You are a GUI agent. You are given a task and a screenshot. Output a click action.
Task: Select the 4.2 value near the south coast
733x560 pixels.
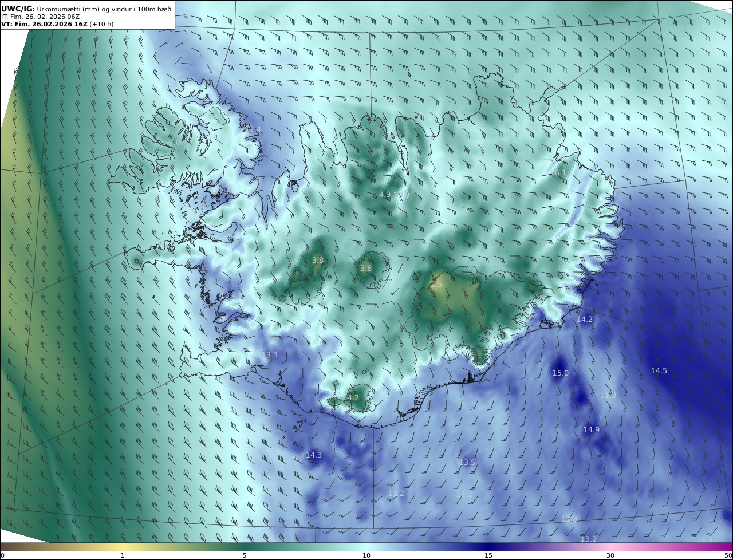(353, 397)
